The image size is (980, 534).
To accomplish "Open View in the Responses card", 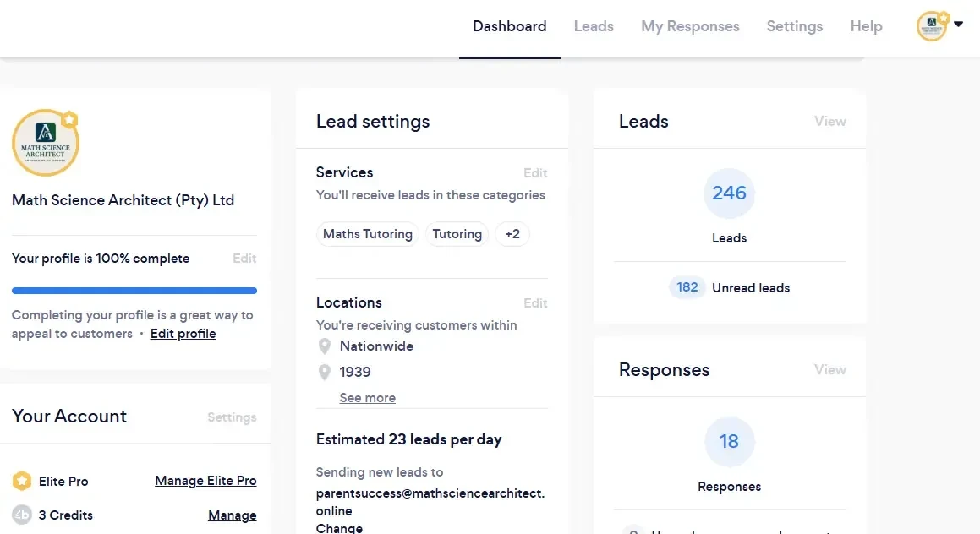I will point(829,370).
